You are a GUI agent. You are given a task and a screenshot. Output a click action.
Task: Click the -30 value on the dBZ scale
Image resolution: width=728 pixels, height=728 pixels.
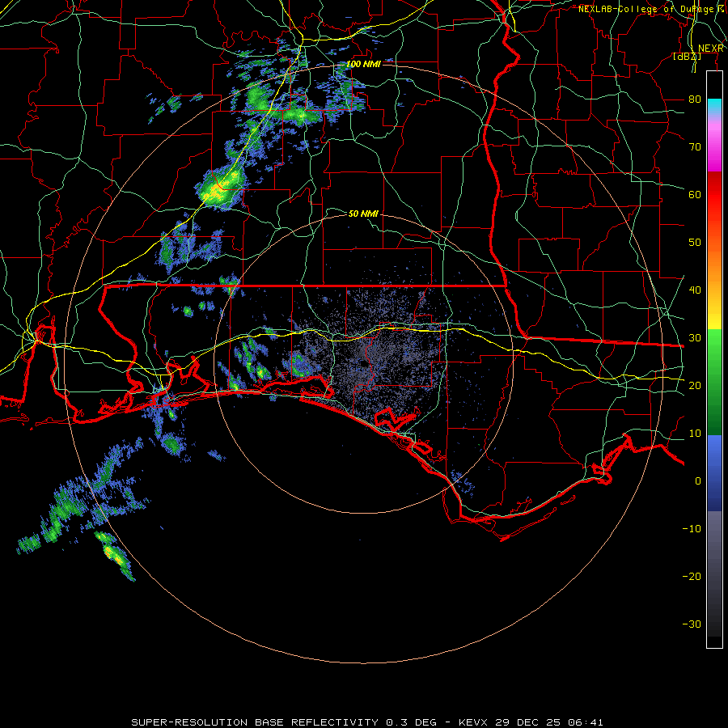[x=692, y=624]
